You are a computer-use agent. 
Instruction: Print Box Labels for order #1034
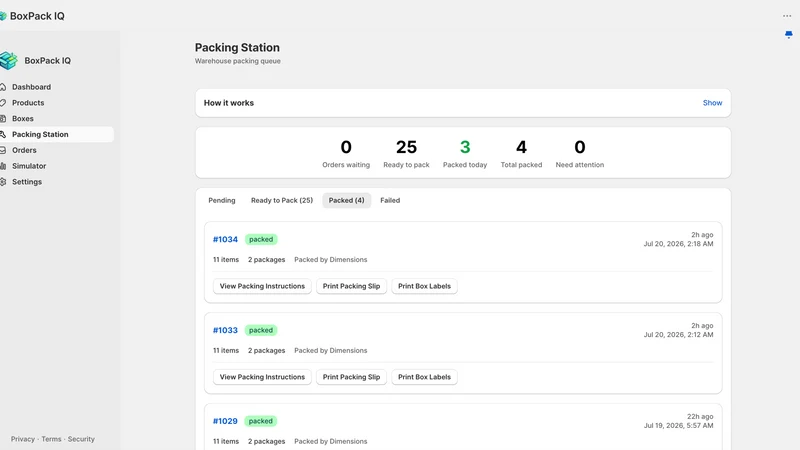pyautogui.click(x=424, y=286)
